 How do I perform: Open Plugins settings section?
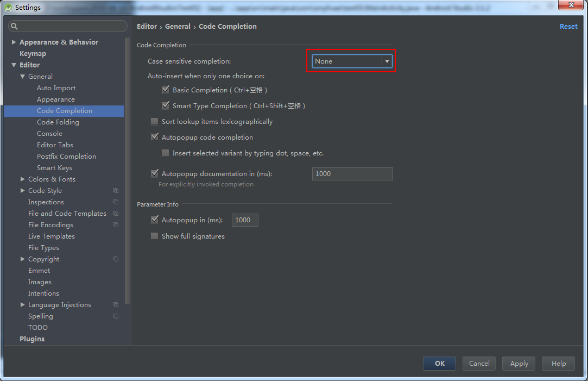point(32,339)
